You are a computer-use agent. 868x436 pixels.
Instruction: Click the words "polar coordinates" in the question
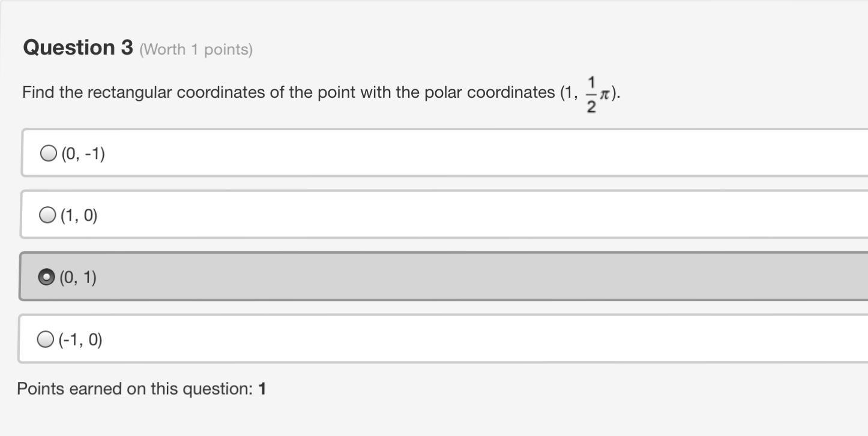[490, 92]
